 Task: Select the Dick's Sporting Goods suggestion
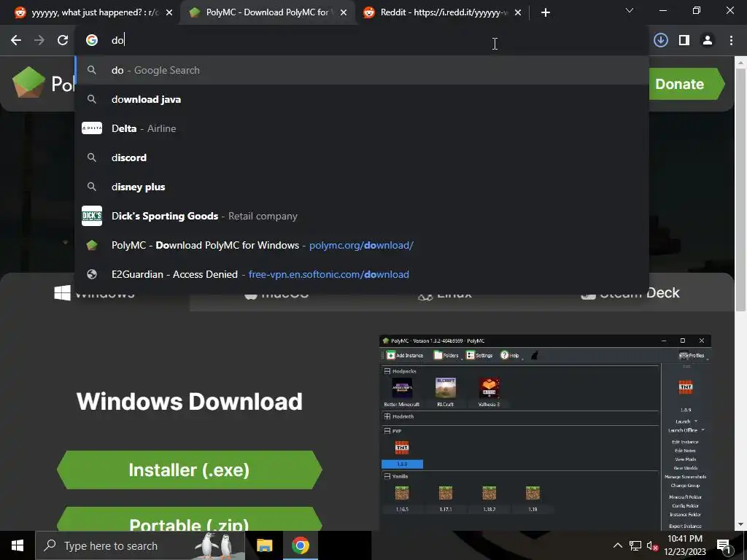tap(362, 216)
